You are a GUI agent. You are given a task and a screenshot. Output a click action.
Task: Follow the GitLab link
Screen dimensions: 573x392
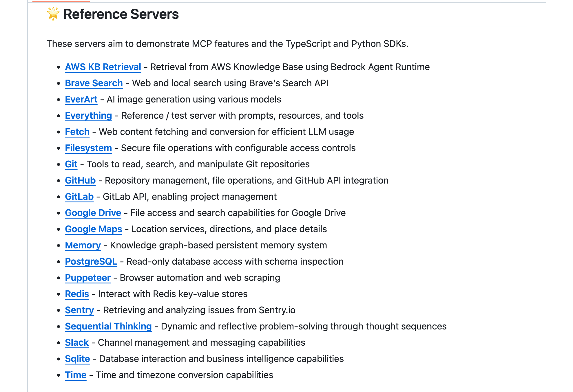point(79,197)
